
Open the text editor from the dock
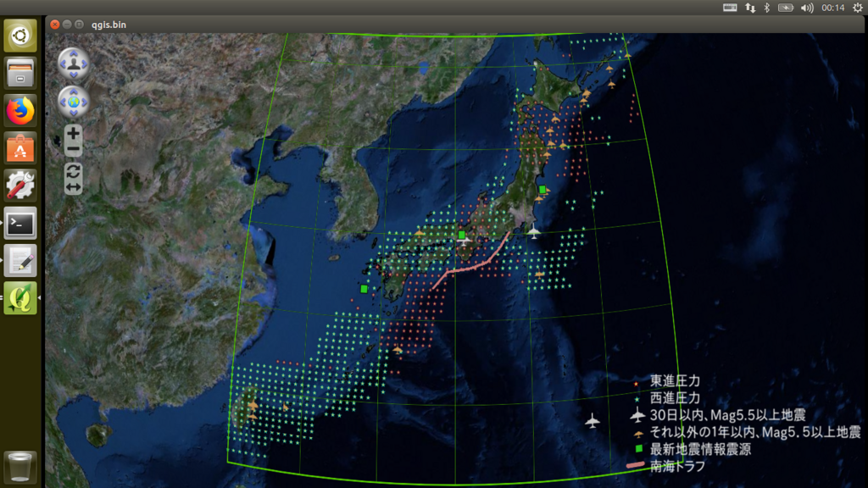coord(20,261)
